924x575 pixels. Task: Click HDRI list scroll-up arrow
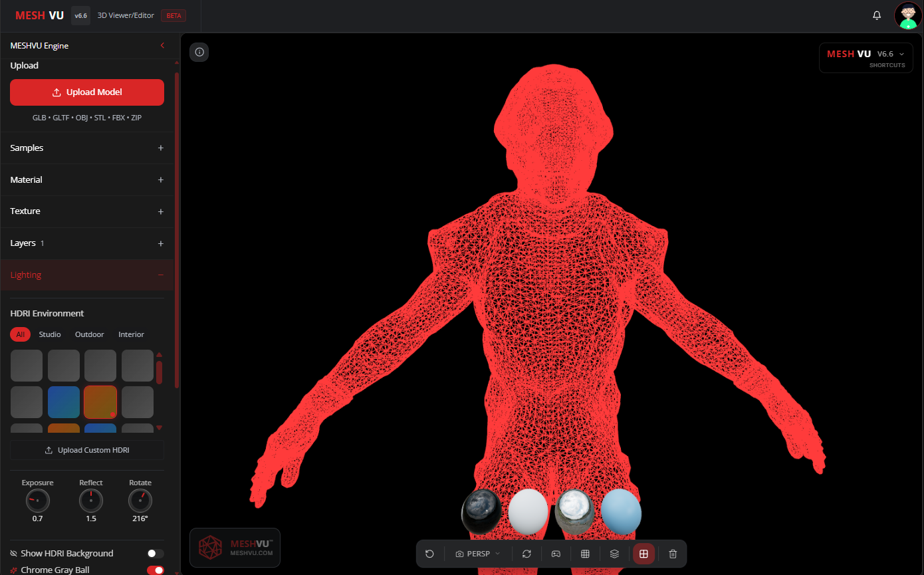click(x=159, y=354)
